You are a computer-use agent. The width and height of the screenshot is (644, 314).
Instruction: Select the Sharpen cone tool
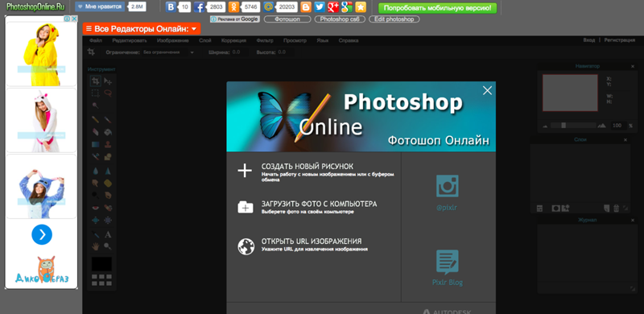point(108,171)
